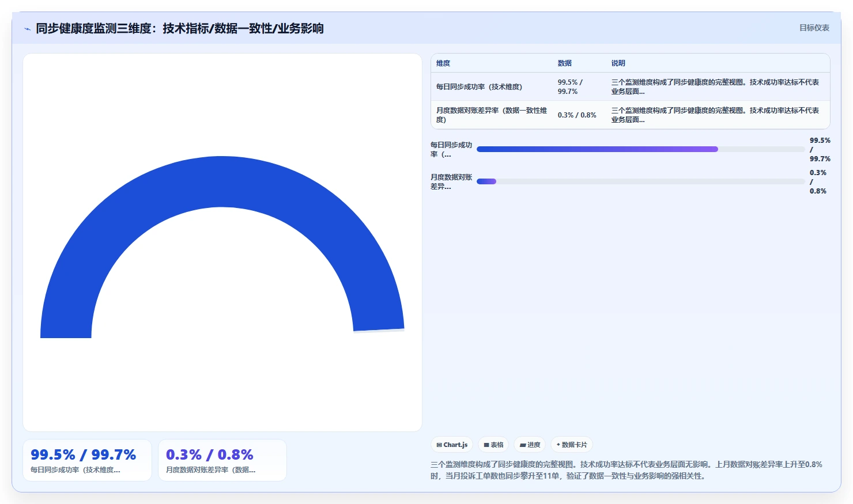Click the progress label 每日同步成功率 (…
This screenshot has height=504, width=853.
coord(451,150)
